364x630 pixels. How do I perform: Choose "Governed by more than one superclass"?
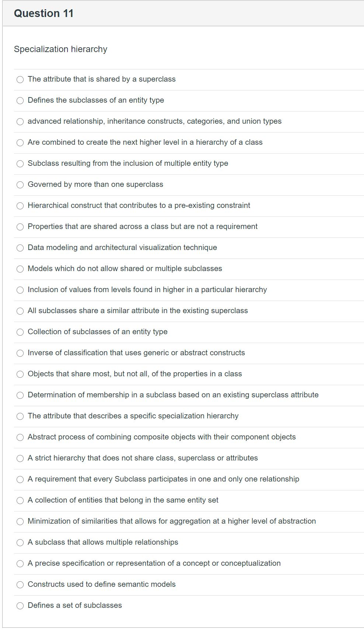coord(20,185)
